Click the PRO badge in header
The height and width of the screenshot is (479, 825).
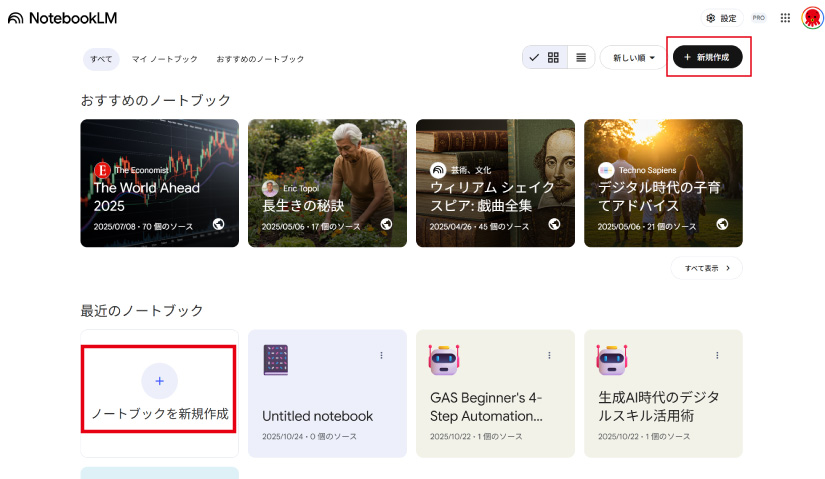click(759, 18)
